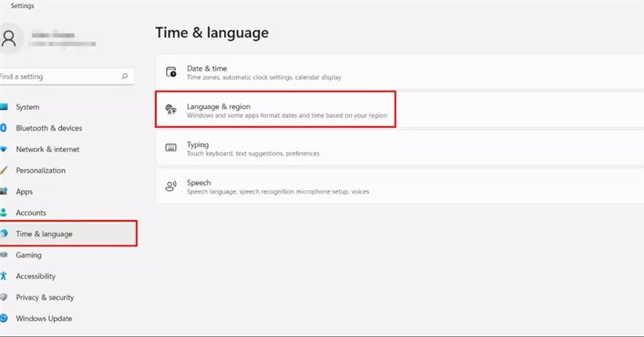The width and height of the screenshot is (644, 337).
Task: Open the Date & time settings
Action: coord(399,72)
